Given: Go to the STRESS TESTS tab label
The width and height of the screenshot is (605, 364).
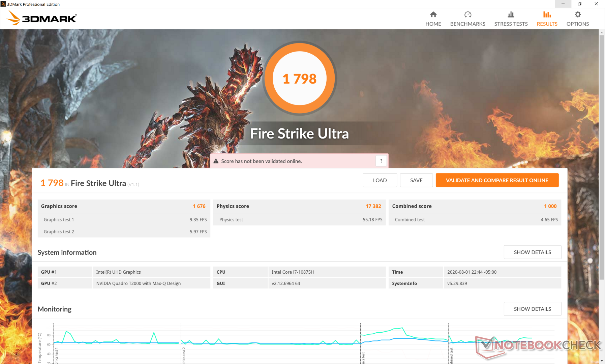Looking at the screenshot, I should 511,24.
